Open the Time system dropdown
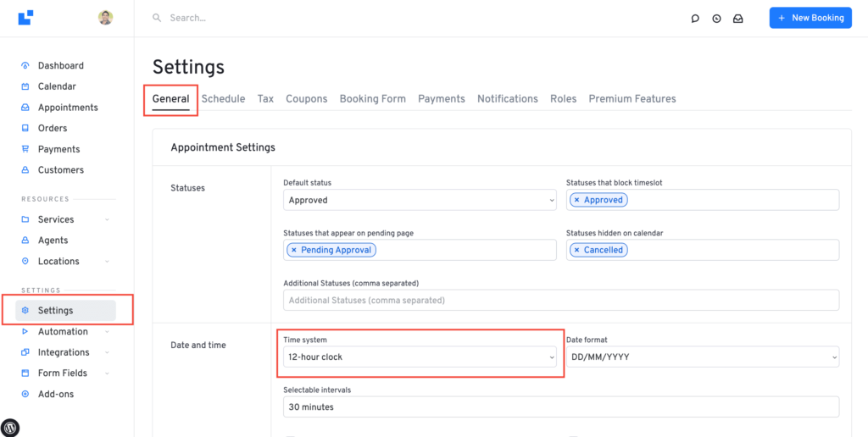The image size is (868, 437). tap(420, 357)
